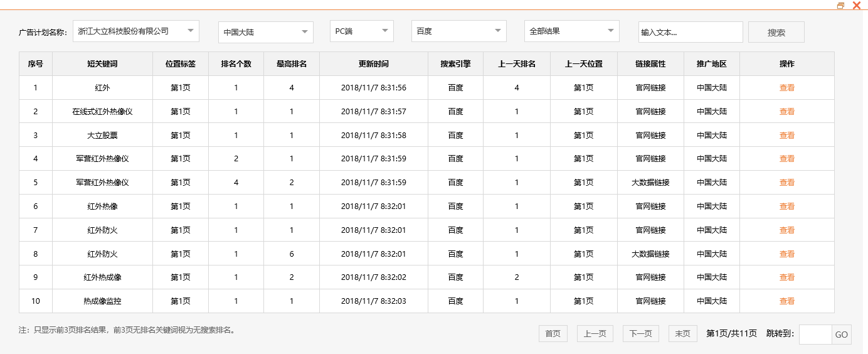This screenshot has width=868, height=354.
Task: Click 大数据链接 in row 8
Action: [x=650, y=254]
